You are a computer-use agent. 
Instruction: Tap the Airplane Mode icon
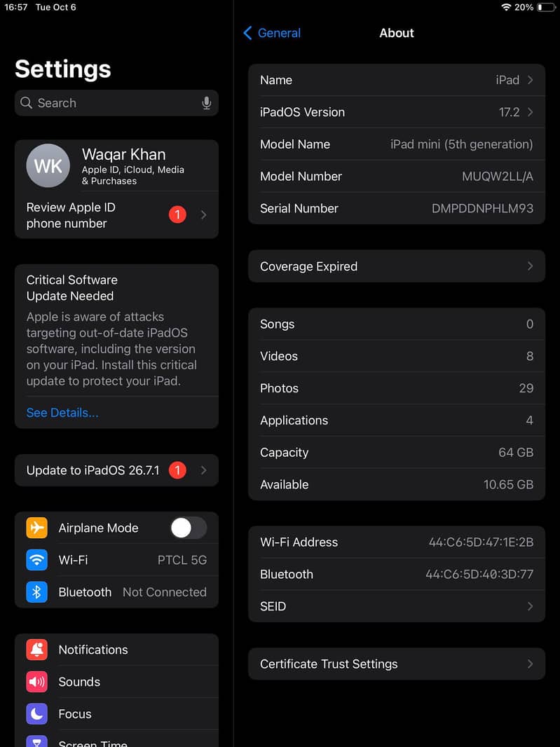(x=36, y=528)
